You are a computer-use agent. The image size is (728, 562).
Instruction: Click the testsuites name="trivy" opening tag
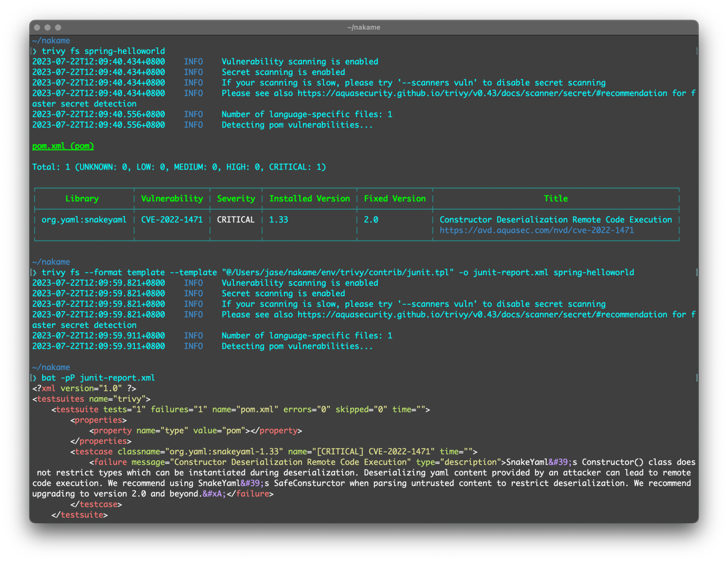(91, 399)
